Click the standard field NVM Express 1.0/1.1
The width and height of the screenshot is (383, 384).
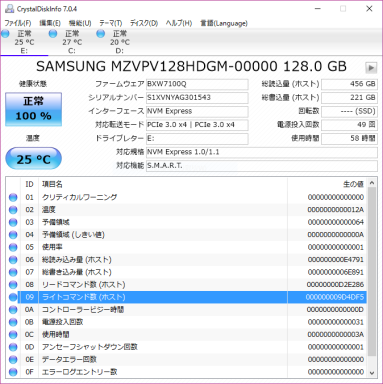point(262,152)
